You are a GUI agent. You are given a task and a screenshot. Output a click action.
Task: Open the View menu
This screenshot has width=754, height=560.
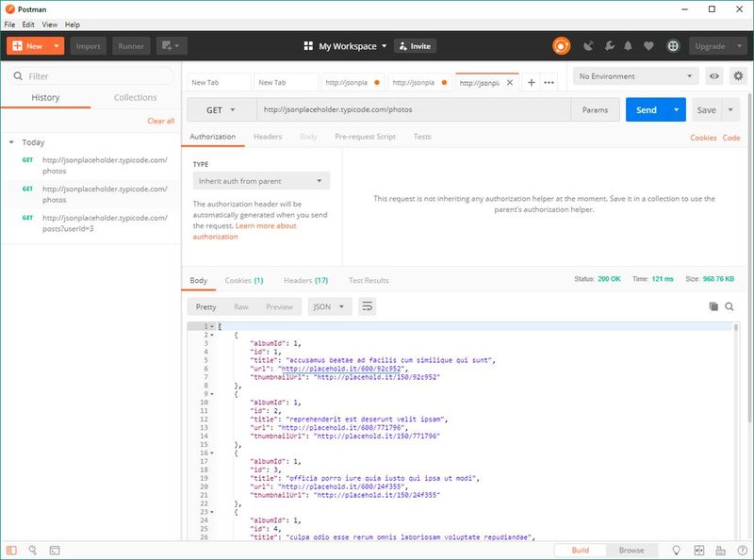point(50,25)
